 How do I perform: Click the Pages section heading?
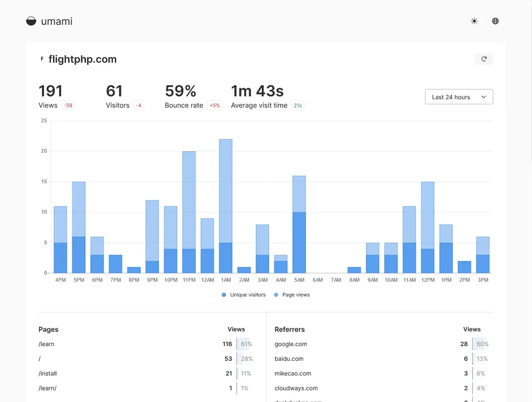(48, 329)
